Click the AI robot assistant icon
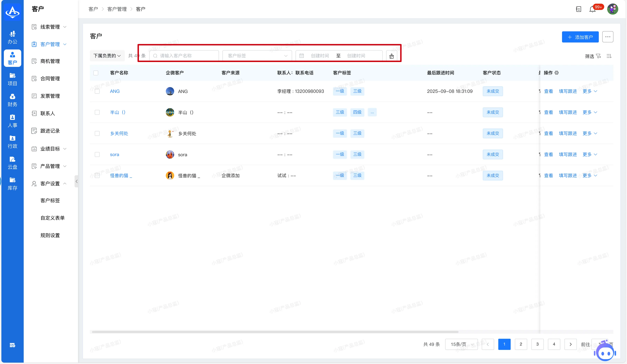627x364 pixels. 605,353
